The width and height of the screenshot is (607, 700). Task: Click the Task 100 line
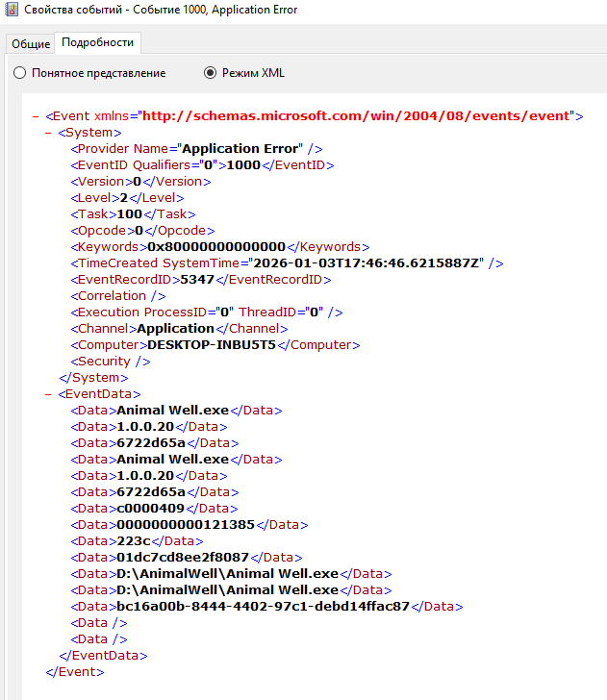click(x=133, y=214)
